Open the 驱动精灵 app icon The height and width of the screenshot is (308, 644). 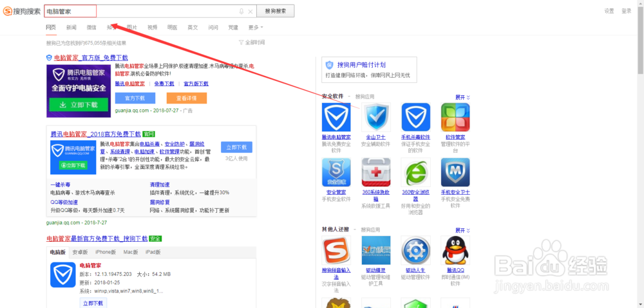[x=376, y=250]
